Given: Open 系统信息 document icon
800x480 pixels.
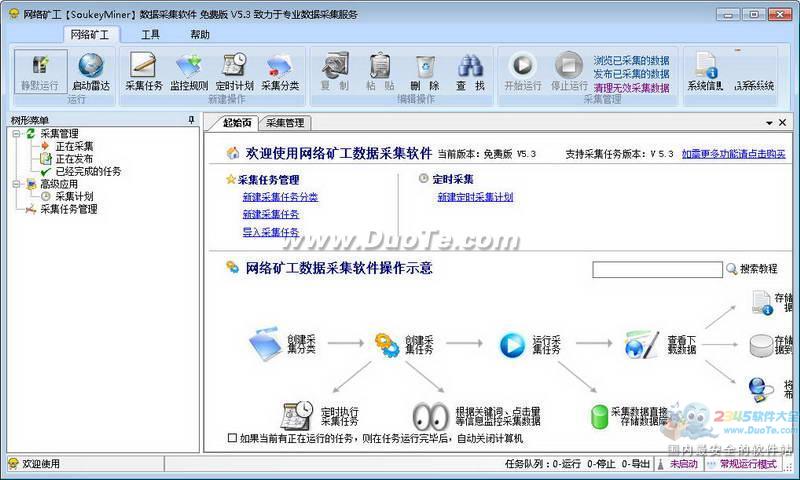Looking at the screenshot, I should (706, 65).
